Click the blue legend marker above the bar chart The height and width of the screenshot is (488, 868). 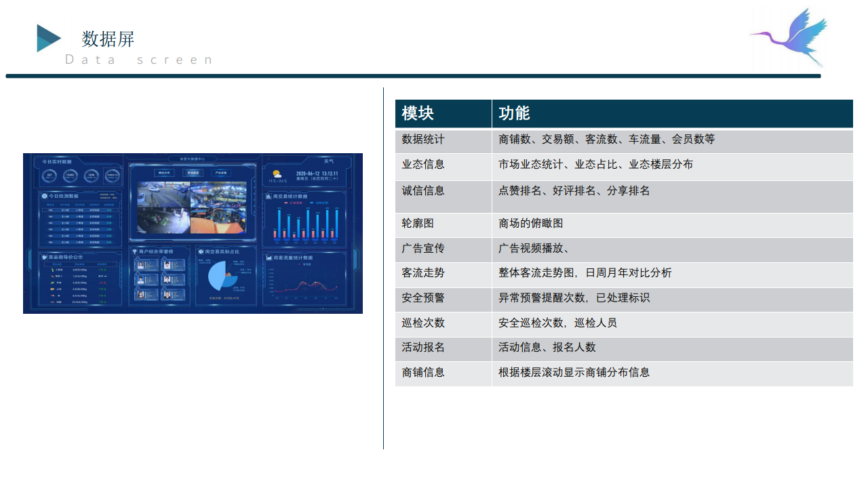click(x=311, y=203)
